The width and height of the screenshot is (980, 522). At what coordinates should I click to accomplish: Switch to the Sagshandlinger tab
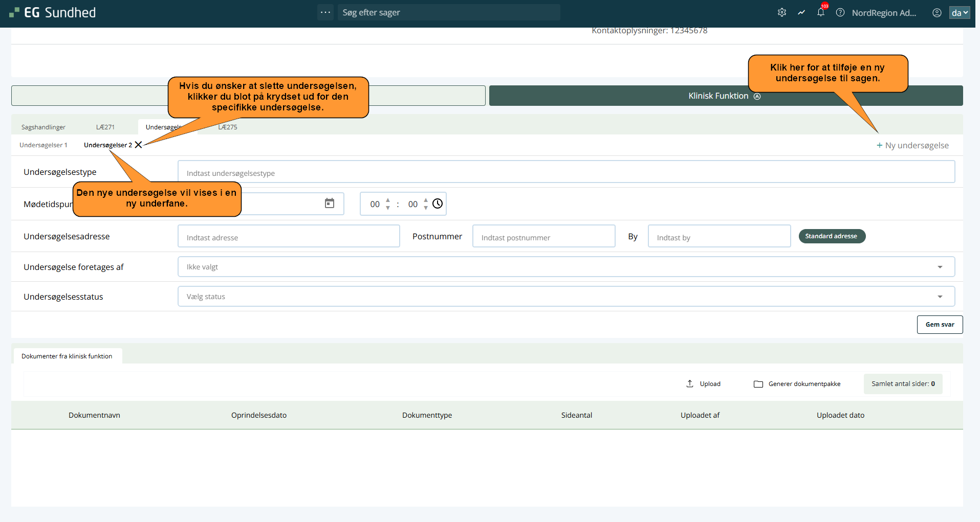pyautogui.click(x=43, y=127)
